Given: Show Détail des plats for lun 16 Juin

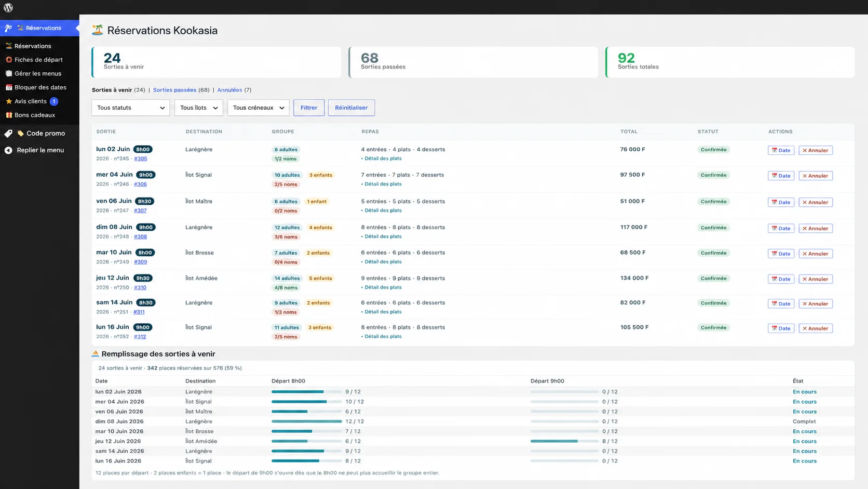Looking at the screenshot, I should [x=382, y=336].
